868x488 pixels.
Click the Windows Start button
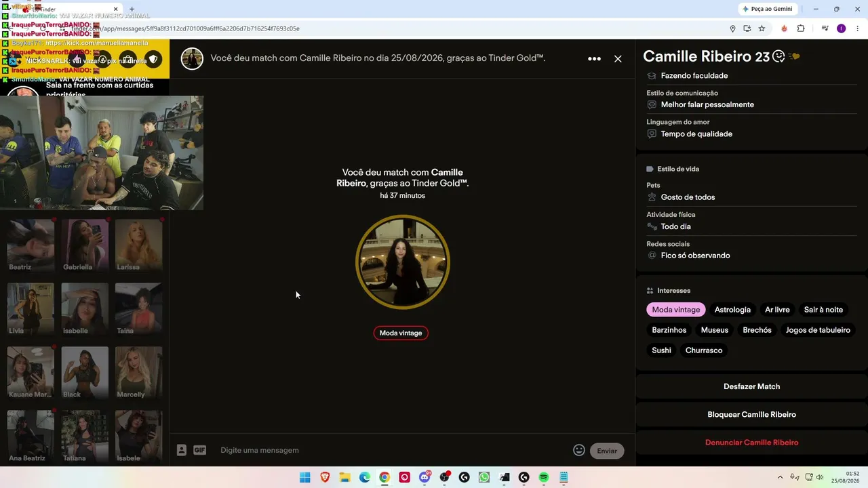click(304, 477)
